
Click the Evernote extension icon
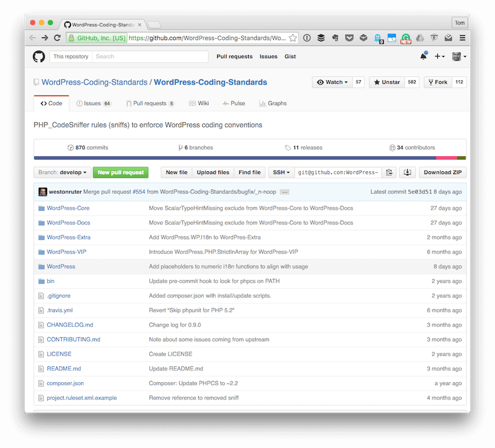[335, 38]
